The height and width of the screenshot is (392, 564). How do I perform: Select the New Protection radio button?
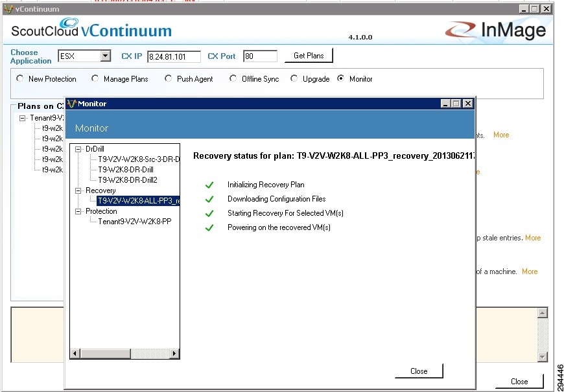point(20,78)
